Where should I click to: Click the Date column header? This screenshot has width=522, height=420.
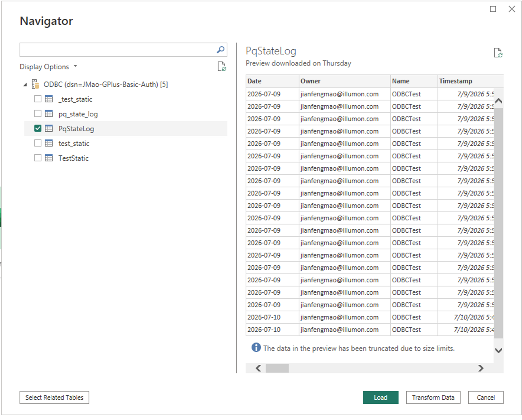tap(272, 81)
